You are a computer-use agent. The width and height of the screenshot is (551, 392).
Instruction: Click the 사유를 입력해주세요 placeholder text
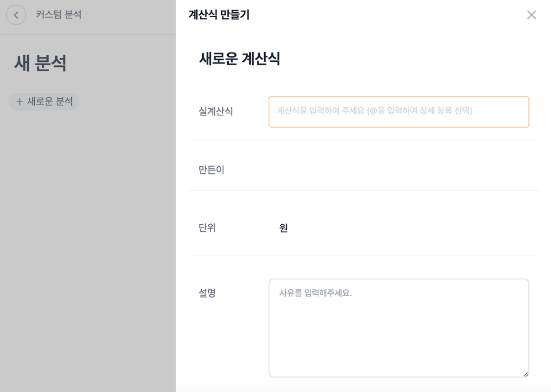[x=315, y=293]
